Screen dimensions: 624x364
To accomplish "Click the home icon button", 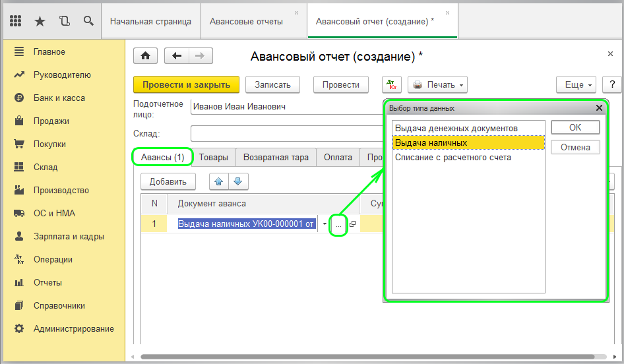I will 145,56.
